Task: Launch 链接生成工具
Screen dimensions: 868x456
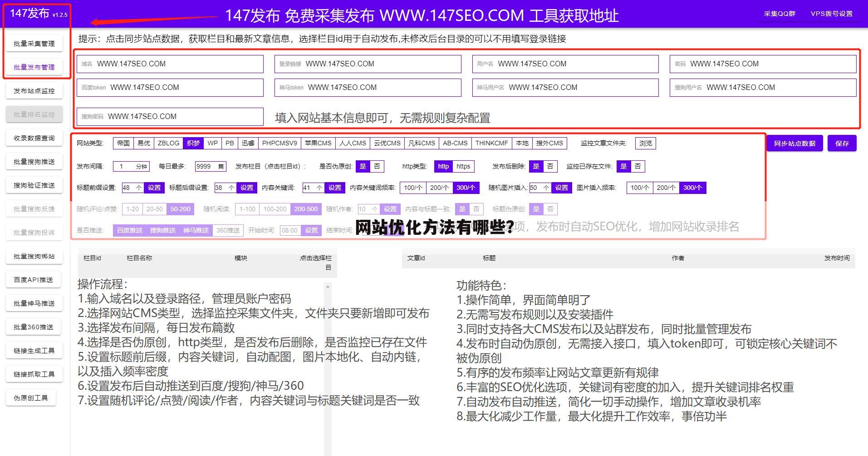Action: [34, 351]
